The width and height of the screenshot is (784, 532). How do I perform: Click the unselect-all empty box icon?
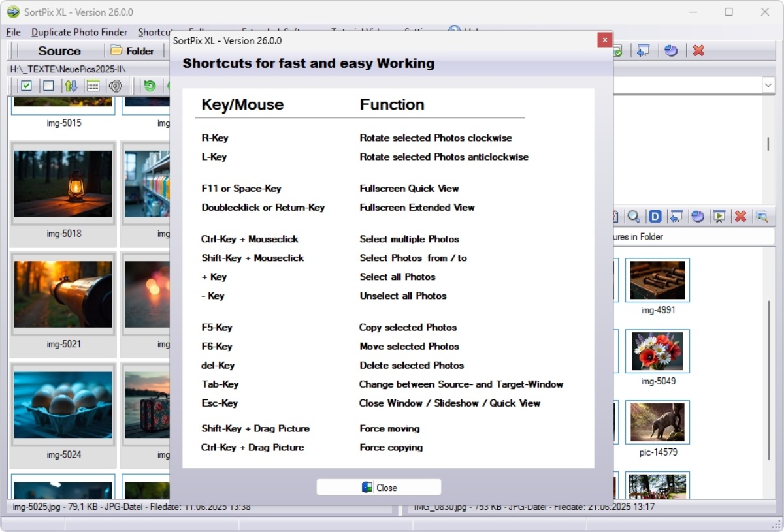(48, 86)
